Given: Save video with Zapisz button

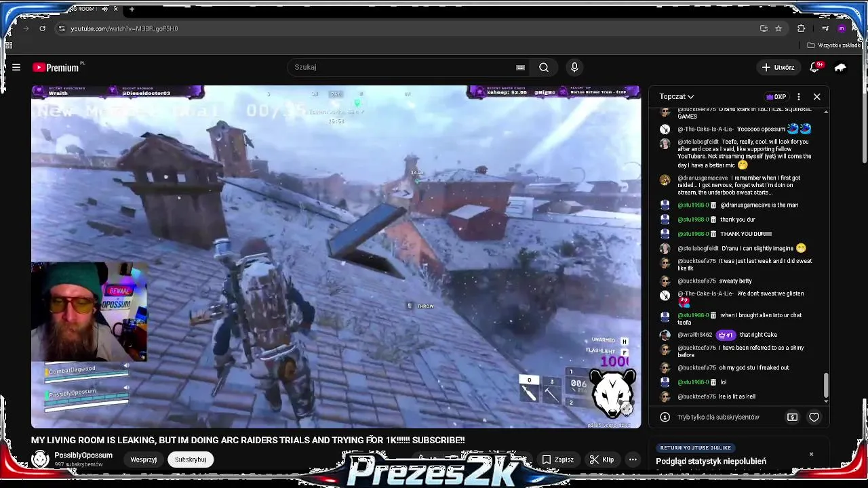Looking at the screenshot, I should coord(557,460).
